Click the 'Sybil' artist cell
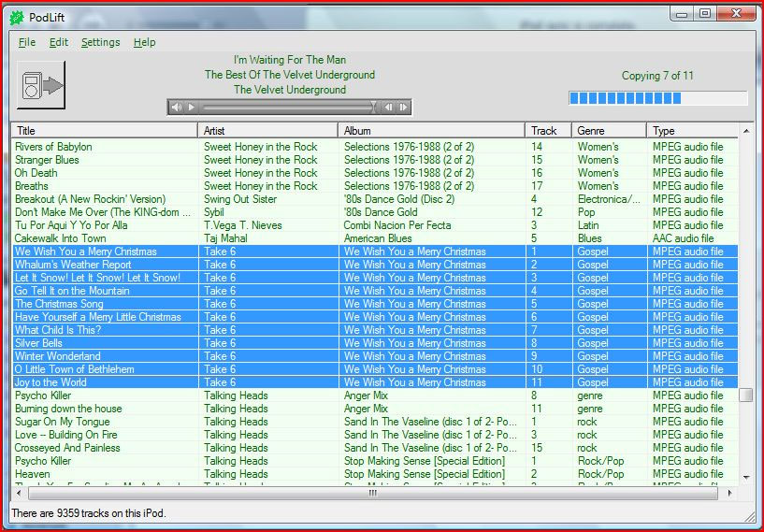764x532 pixels. (x=214, y=212)
